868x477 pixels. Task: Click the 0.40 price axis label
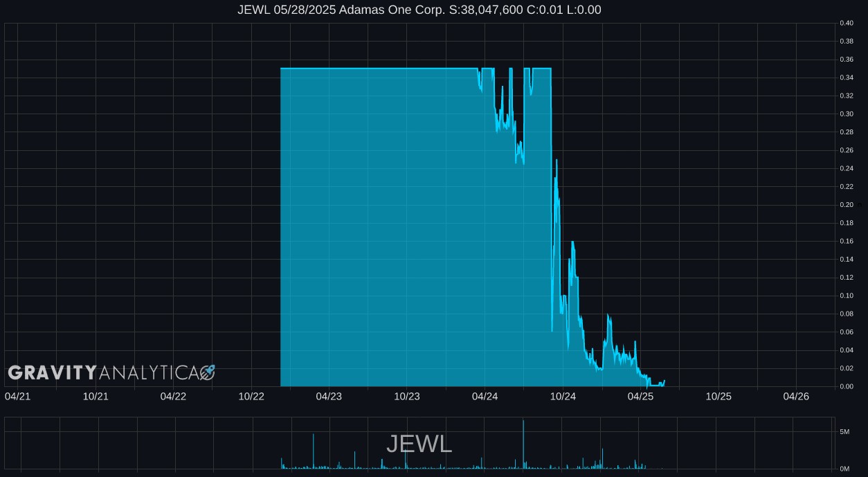(846, 23)
